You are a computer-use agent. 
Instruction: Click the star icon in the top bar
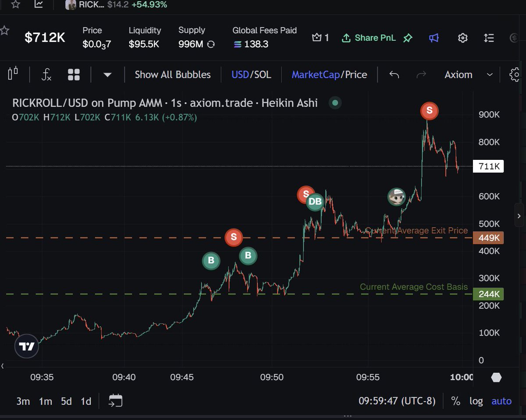click(16, 4)
